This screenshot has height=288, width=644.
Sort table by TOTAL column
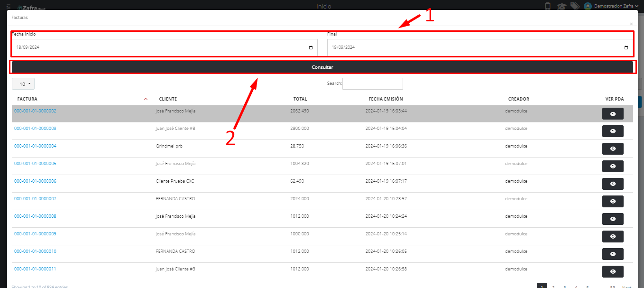click(x=300, y=99)
